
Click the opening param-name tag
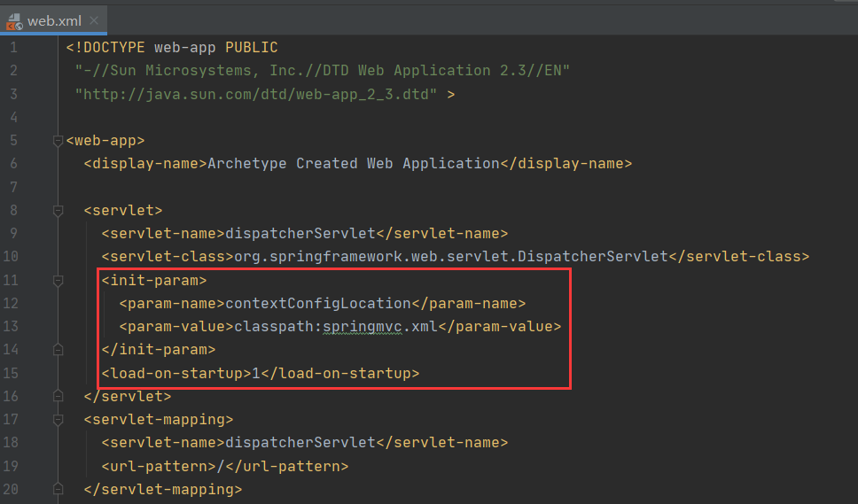(172, 304)
